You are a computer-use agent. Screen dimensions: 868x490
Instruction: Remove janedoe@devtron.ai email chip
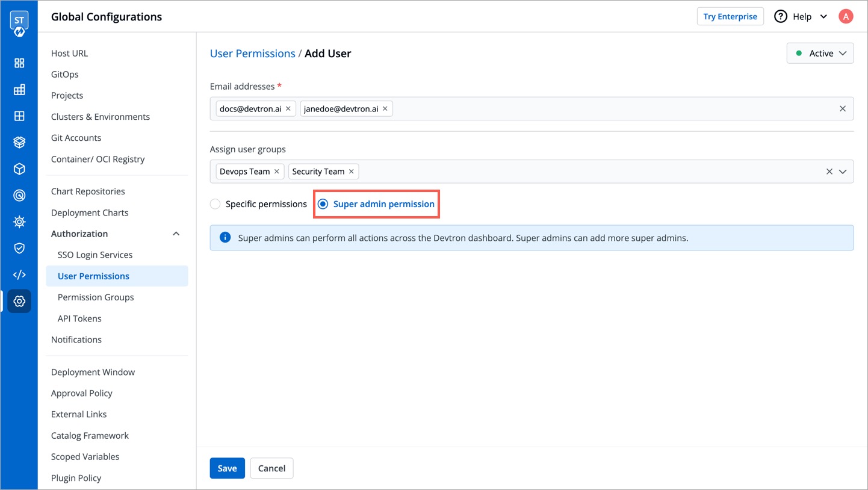pos(385,109)
